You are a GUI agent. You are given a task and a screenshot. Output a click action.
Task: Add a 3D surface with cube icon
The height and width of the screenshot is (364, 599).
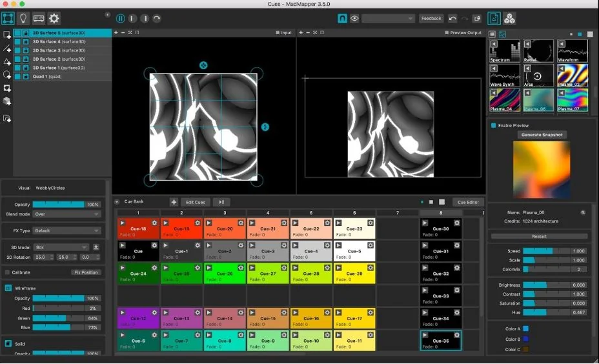pos(7,101)
